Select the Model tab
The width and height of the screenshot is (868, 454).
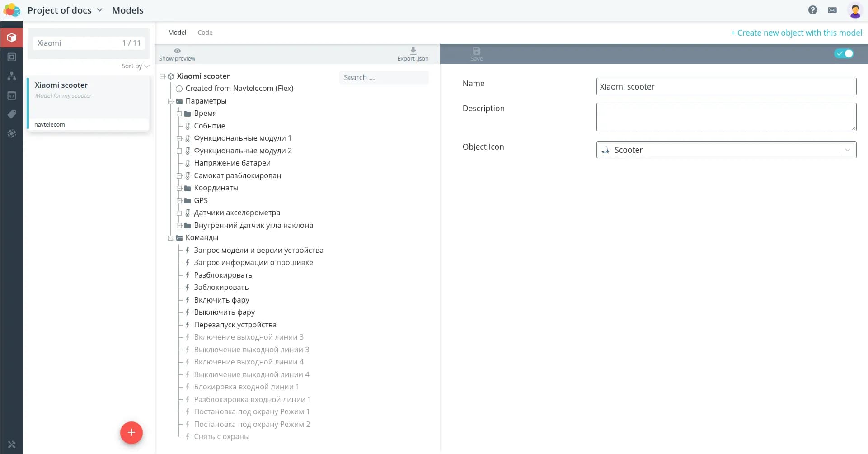(x=177, y=33)
